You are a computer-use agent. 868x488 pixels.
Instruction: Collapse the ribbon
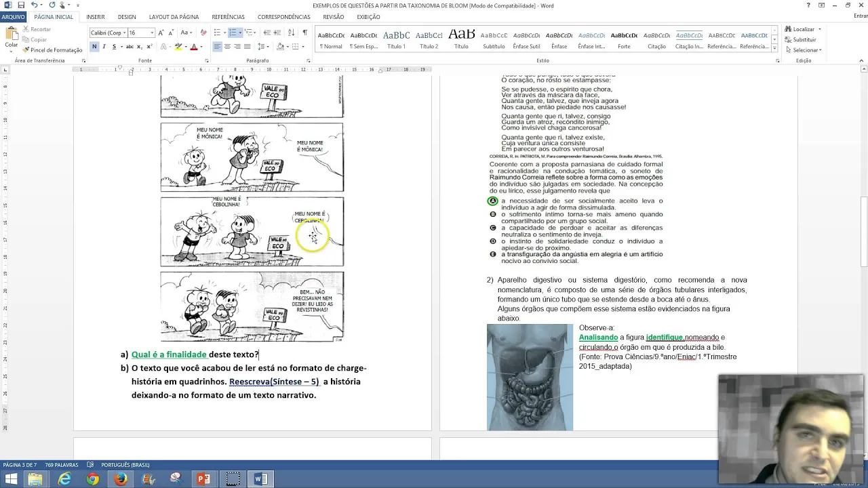point(863,60)
